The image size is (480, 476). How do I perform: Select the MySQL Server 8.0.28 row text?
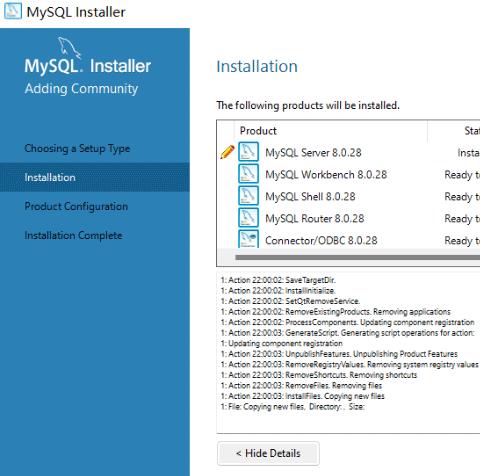(x=313, y=153)
